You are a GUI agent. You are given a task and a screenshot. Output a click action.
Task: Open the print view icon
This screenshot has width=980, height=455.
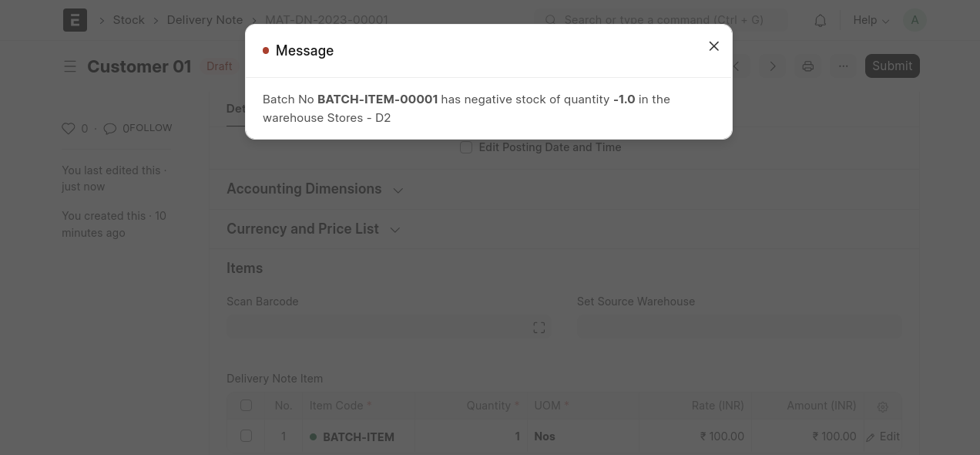coord(807,66)
